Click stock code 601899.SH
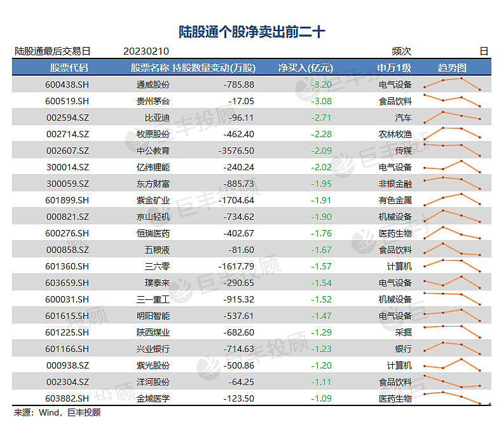This screenshot has width=504, height=434. tap(67, 200)
